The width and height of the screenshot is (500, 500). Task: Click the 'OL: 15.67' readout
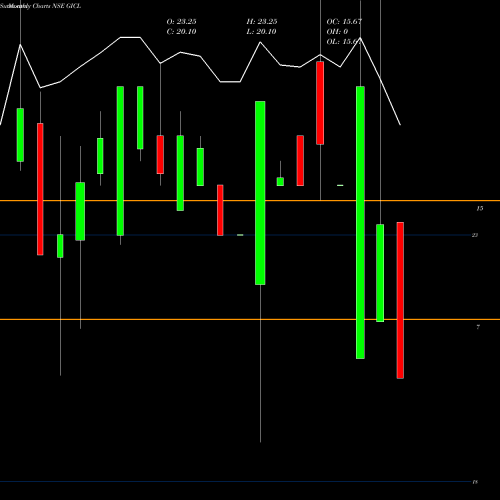(344, 42)
